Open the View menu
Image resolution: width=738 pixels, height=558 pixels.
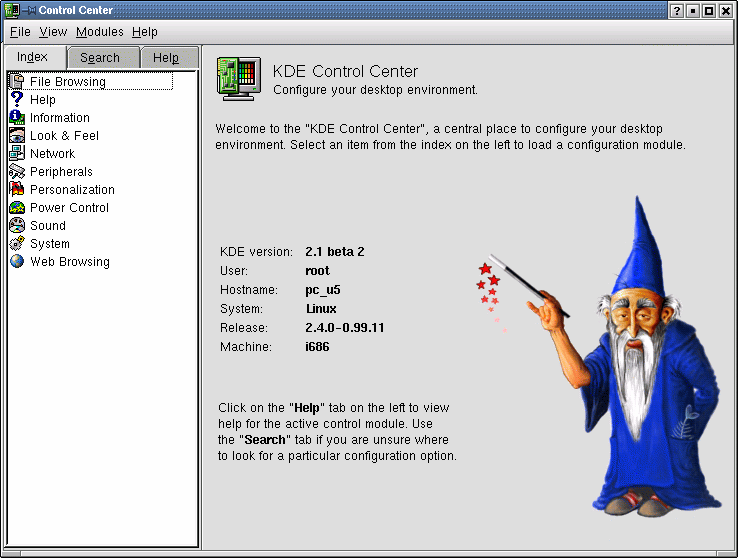pyautogui.click(x=53, y=32)
